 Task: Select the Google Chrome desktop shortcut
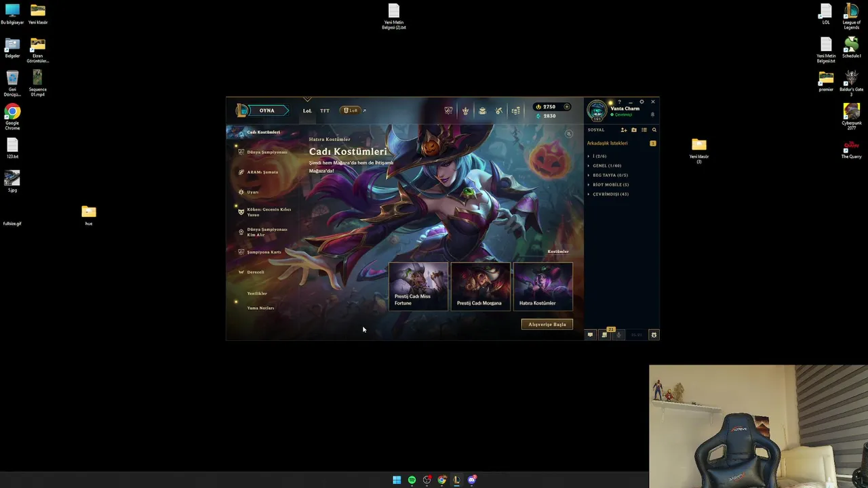[x=12, y=117]
